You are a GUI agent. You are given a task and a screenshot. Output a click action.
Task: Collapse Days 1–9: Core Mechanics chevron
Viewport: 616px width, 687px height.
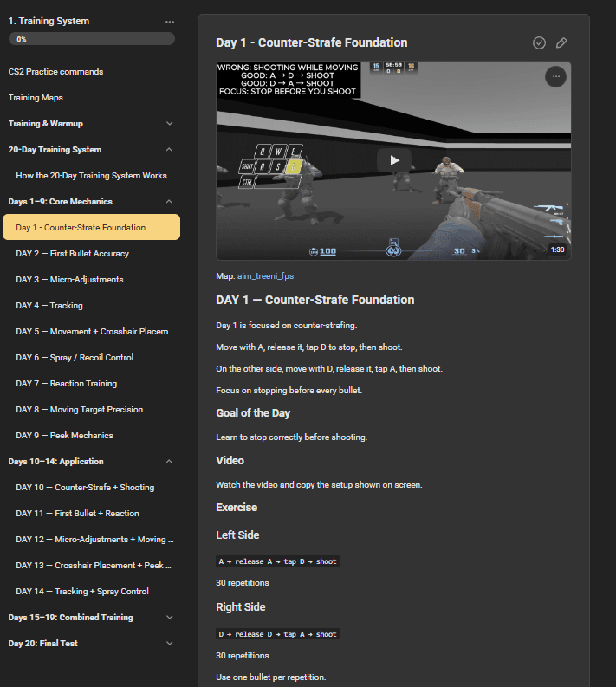(170, 202)
